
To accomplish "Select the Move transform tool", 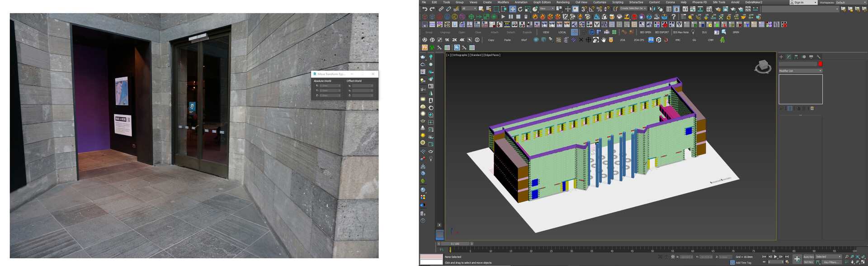I will 512,9.
